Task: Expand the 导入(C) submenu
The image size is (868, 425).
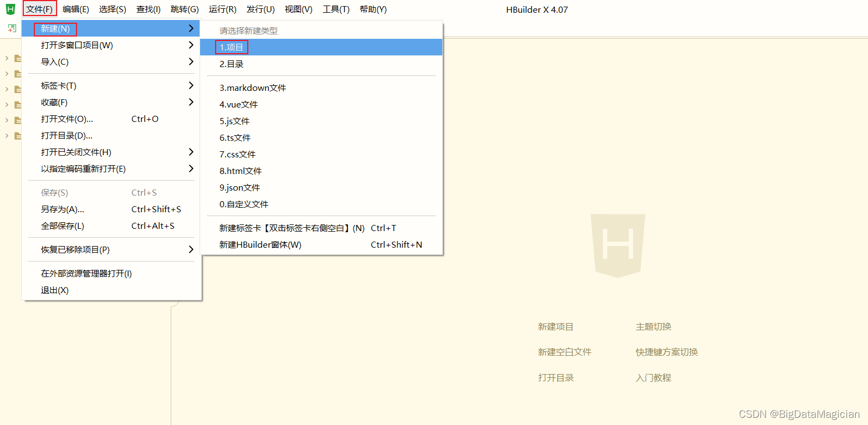Action: pos(111,62)
